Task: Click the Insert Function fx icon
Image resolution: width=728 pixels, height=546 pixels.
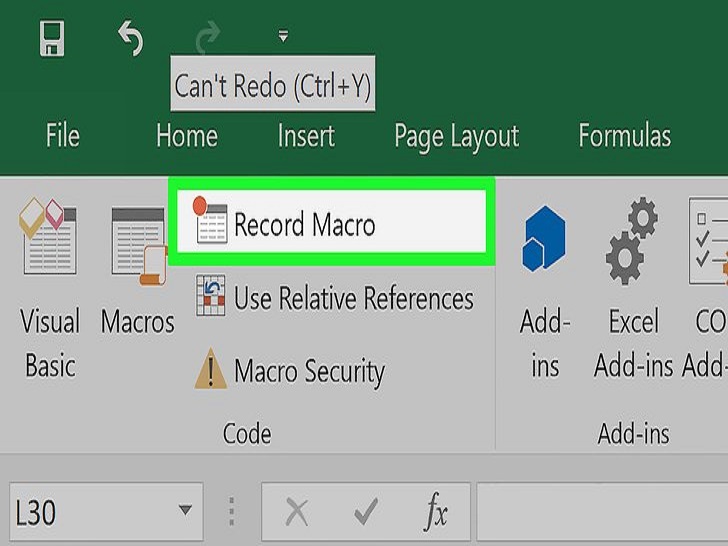Action: click(x=436, y=512)
